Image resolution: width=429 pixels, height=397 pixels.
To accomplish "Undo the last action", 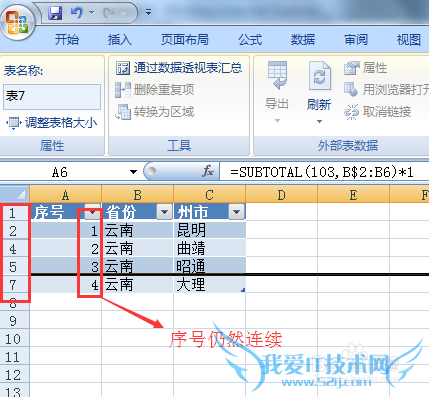I will [x=77, y=13].
